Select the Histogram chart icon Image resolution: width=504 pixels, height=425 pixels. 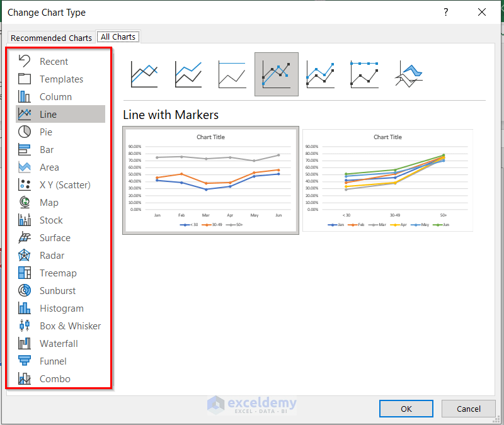[x=25, y=308]
